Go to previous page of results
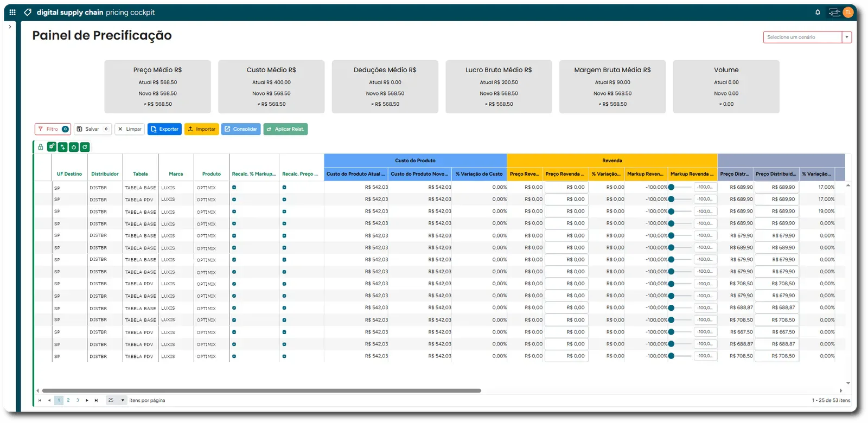Viewport: 868px width, 423px height. [49, 400]
